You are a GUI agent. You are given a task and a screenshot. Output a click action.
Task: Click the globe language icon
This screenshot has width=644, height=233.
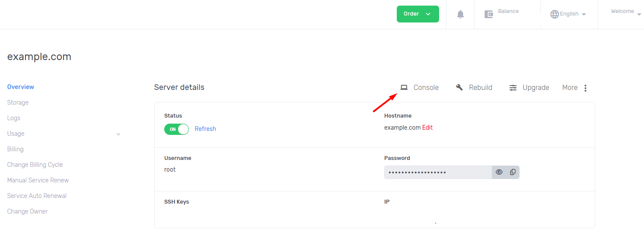(555, 14)
